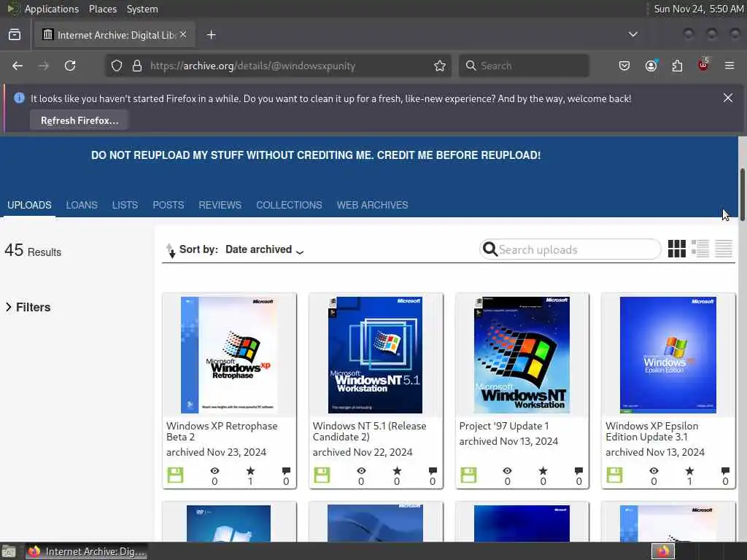This screenshot has height=560, width=747.
Task: Click the uBlock Origin extension icon
Action: coord(703,65)
